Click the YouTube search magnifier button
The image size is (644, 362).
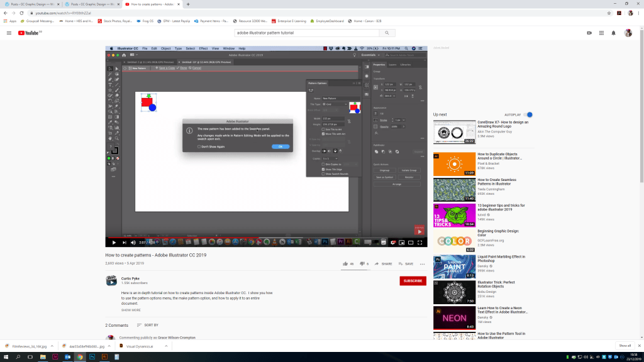point(387,33)
